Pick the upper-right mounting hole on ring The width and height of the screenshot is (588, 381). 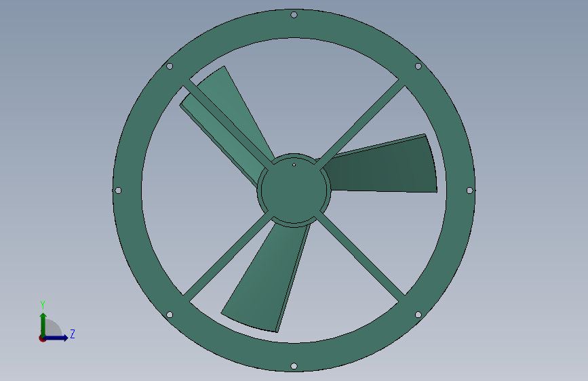click(x=418, y=66)
